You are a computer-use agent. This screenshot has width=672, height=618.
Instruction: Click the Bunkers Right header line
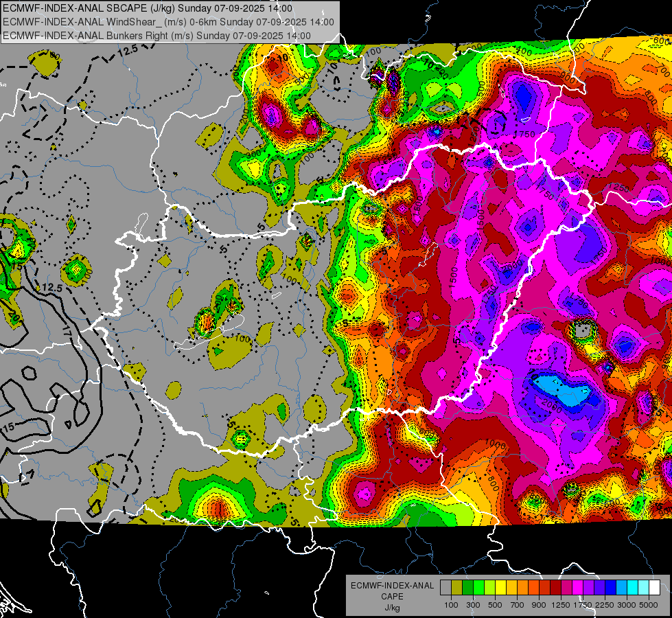(x=157, y=36)
